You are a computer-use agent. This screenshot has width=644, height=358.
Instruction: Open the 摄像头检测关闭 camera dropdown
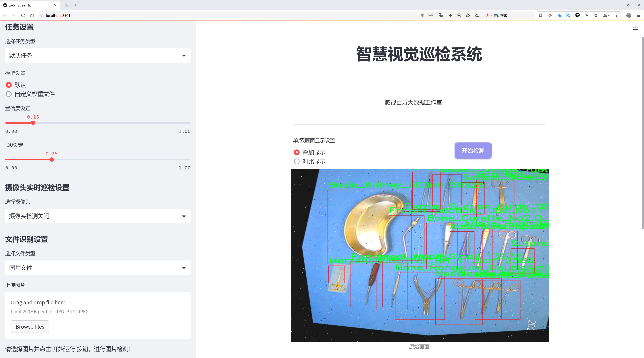click(x=98, y=216)
